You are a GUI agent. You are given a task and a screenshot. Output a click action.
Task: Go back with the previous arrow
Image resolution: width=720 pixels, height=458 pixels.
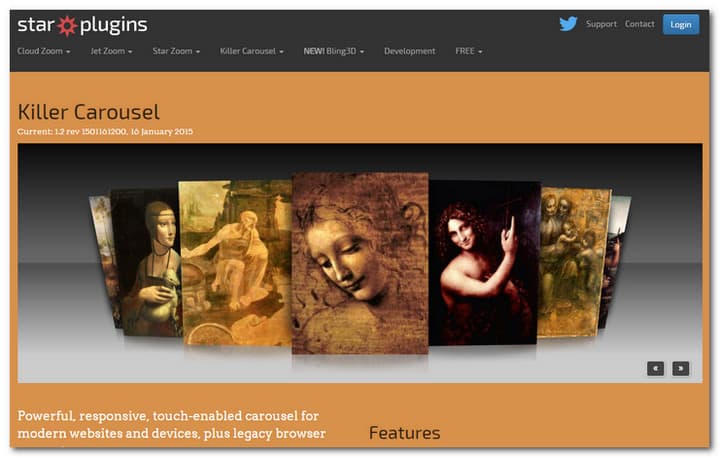click(x=655, y=368)
